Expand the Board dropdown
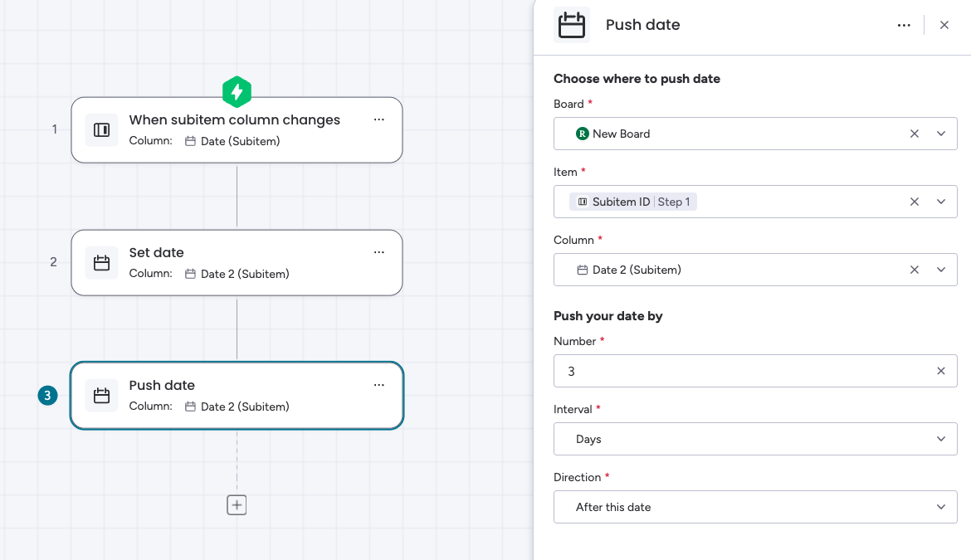The height and width of the screenshot is (560, 971). pyautogui.click(x=941, y=134)
